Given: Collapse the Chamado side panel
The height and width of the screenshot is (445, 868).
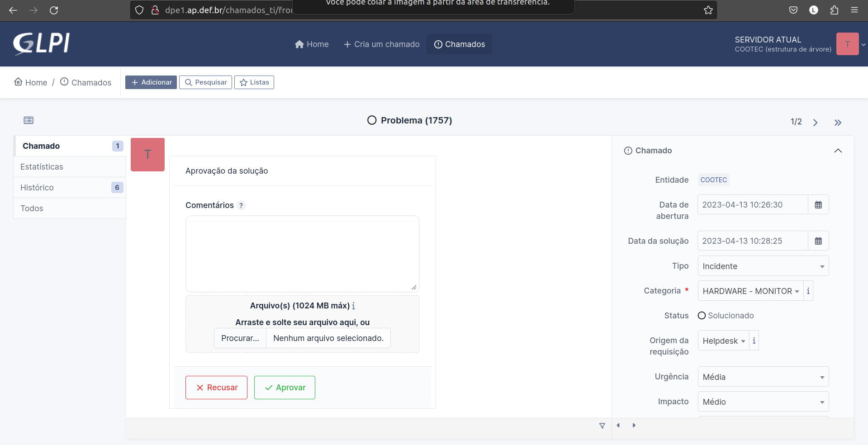Looking at the screenshot, I should (x=838, y=151).
